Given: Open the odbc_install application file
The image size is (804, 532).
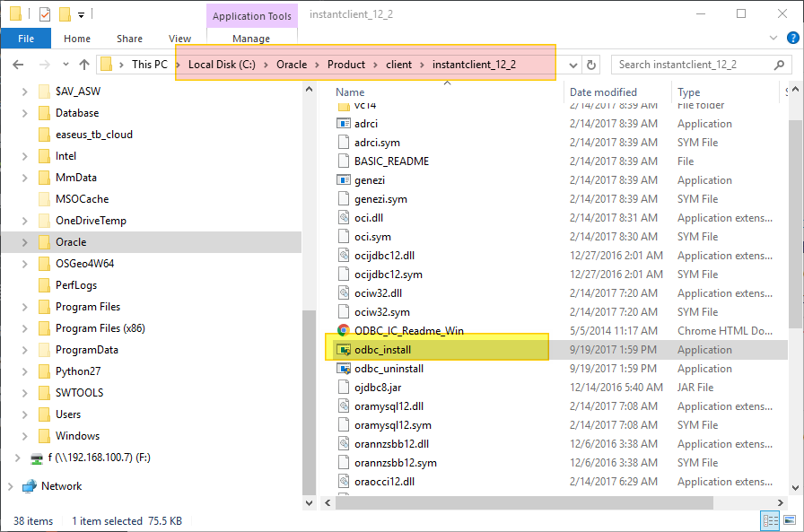Looking at the screenshot, I should (382, 350).
